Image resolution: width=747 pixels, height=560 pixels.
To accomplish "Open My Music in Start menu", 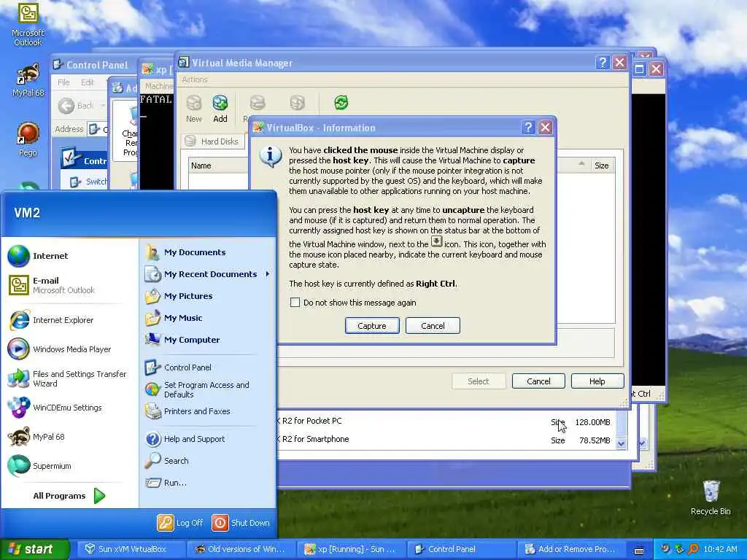I will [207, 318].
